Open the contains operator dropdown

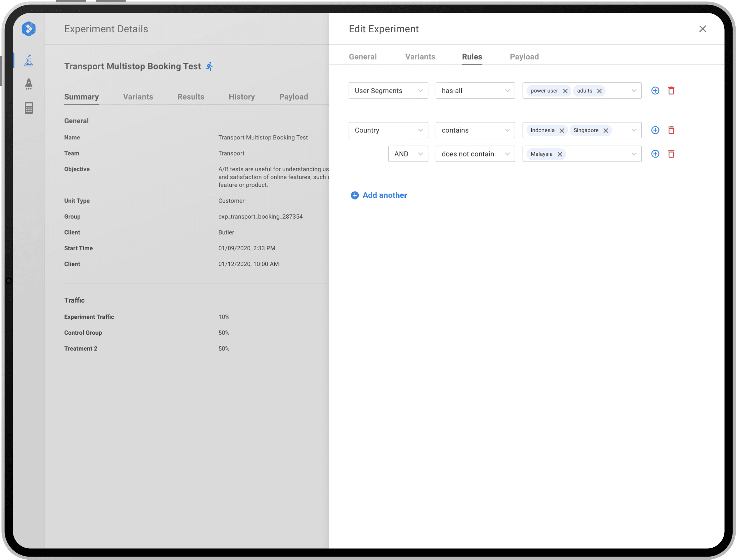click(475, 130)
